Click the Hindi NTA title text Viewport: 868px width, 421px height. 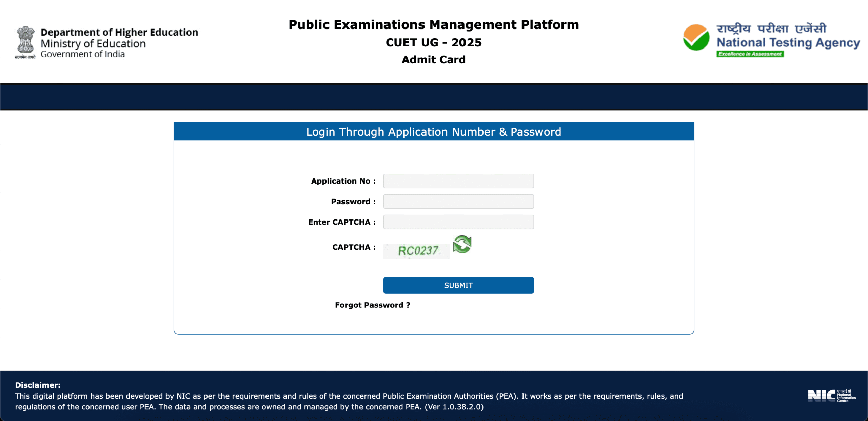(771, 28)
